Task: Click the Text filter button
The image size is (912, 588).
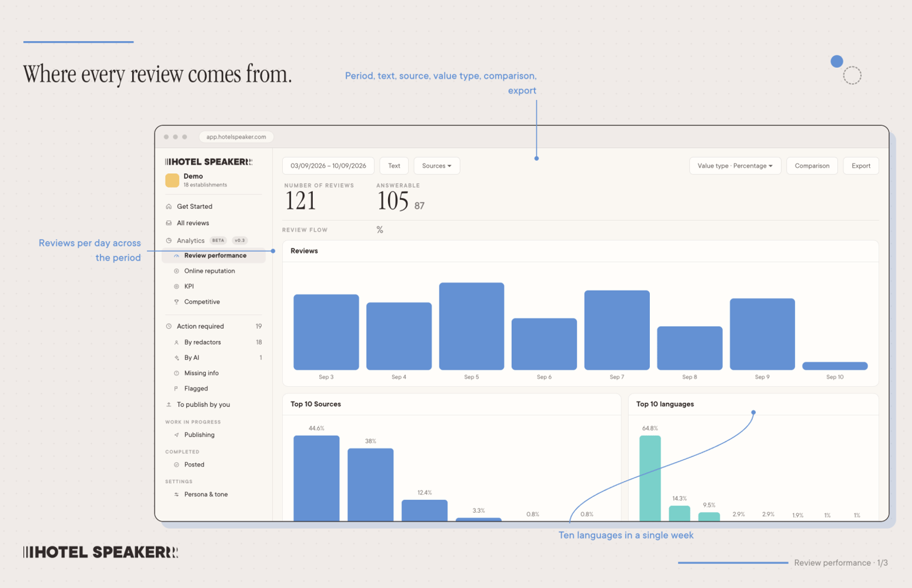Action: (394, 166)
